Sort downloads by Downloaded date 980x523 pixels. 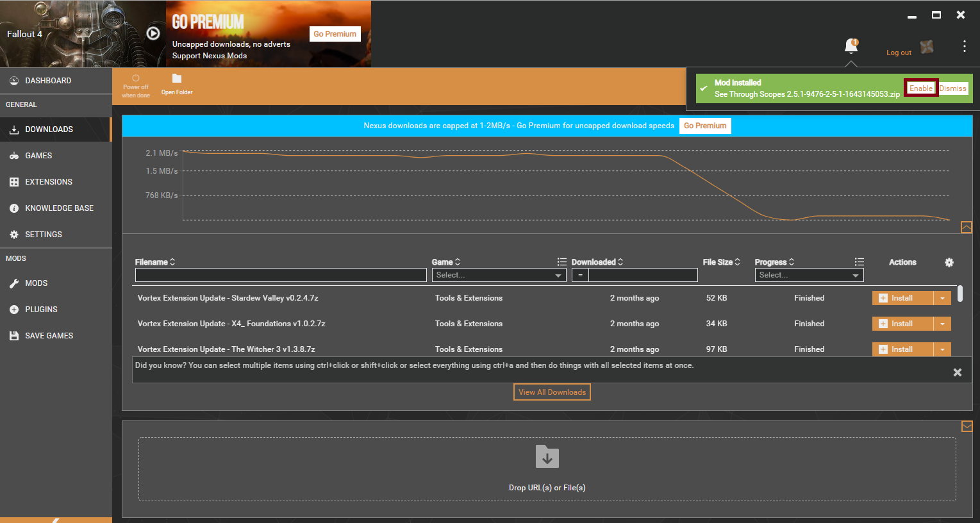597,262
